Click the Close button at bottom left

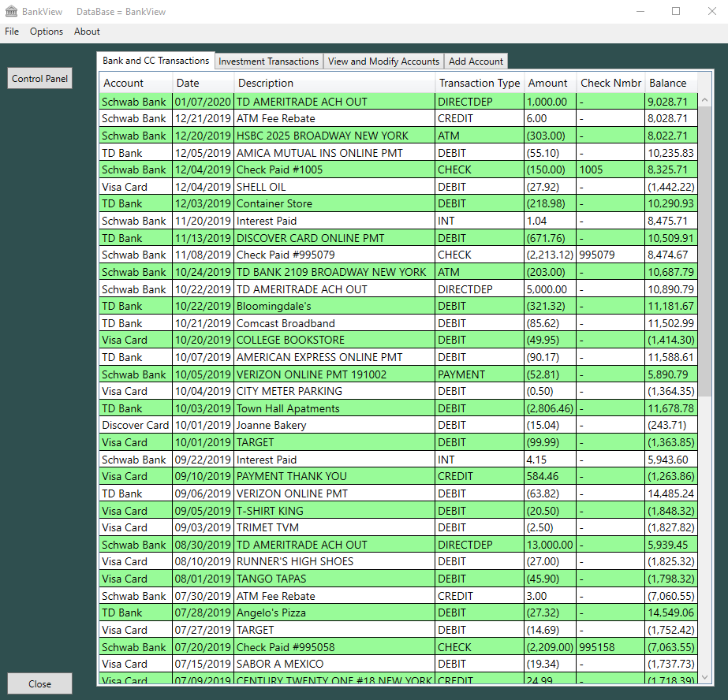point(39,683)
